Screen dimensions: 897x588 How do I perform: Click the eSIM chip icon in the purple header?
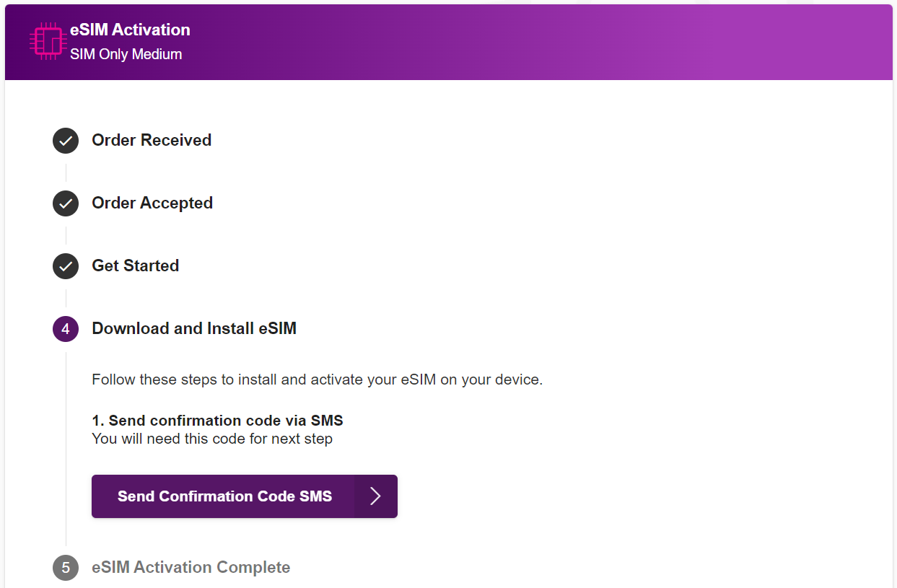(x=47, y=41)
